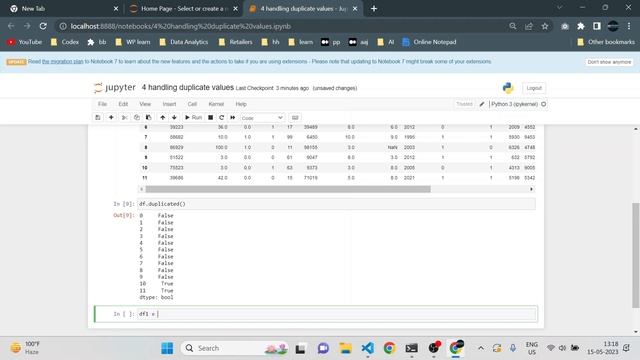Select the df.duplicated() code cell
Screen dimensions: 640x360
pyautogui.click(x=336, y=204)
